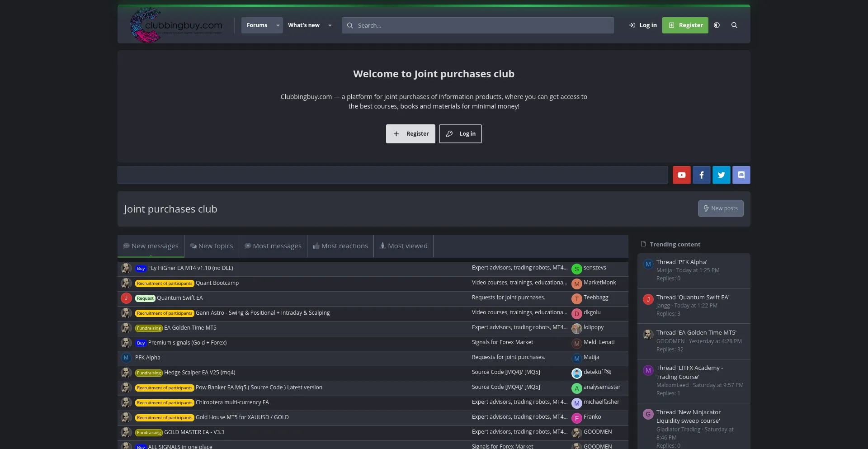Viewport: 868px width, 449px height.
Task: Click analysemaster green A avatar
Action: pyautogui.click(x=576, y=388)
